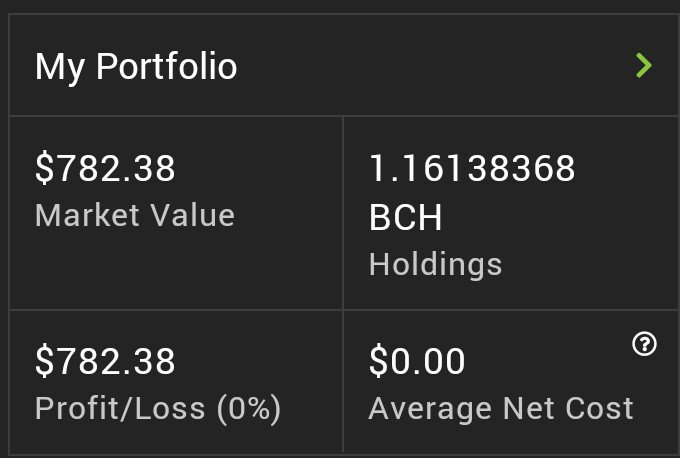Viewport: 680px width, 458px height.
Task: Tap the word Portfolio in the header
Action: [167, 66]
